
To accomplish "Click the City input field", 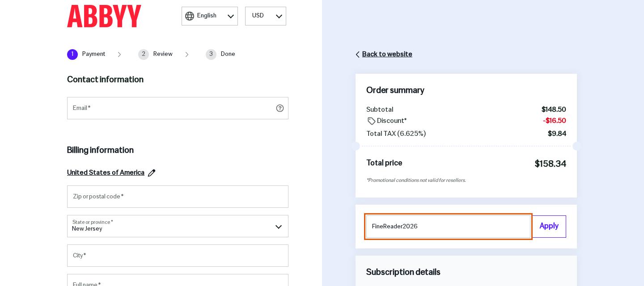I will click(x=178, y=256).
